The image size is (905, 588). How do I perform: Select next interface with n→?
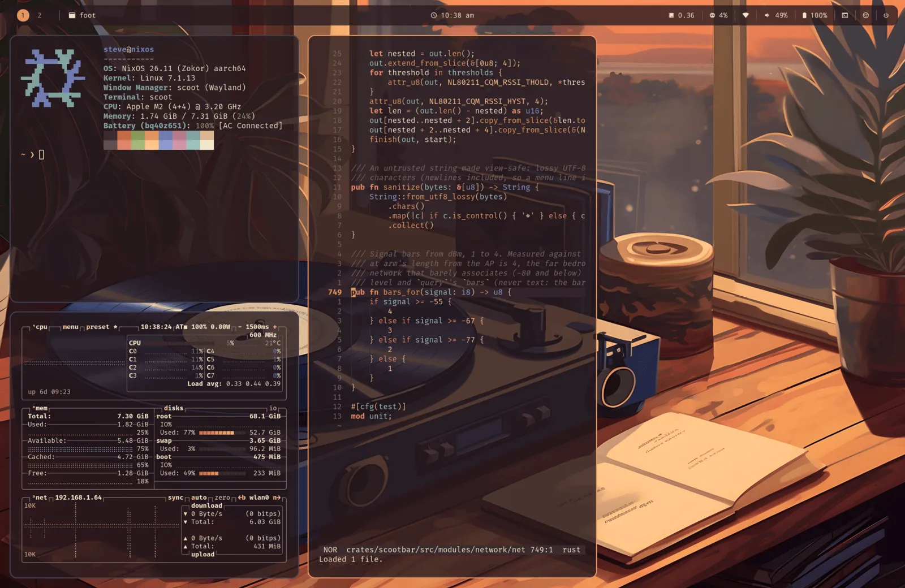click(x=277, y=498)
